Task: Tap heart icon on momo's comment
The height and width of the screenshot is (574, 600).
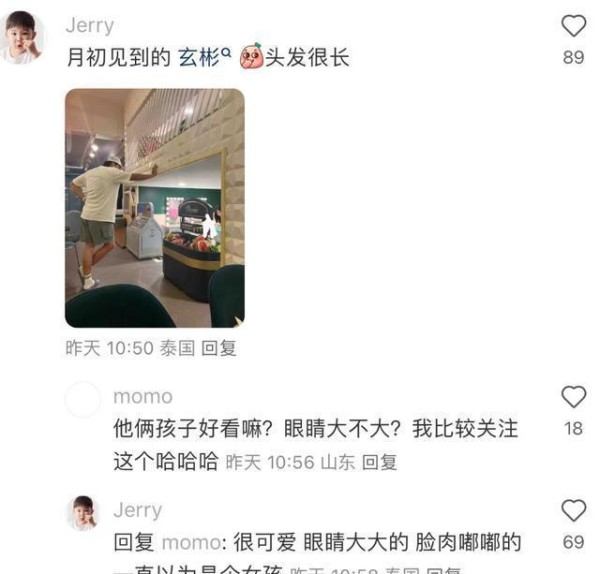Action: point(574,396)
